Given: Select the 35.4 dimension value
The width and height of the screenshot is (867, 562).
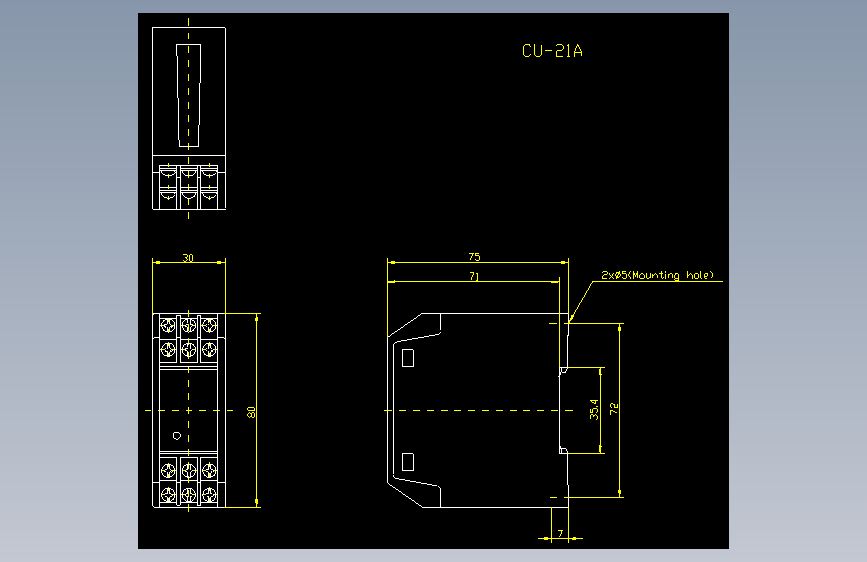Looking at the screenshot, I should 594,409.
